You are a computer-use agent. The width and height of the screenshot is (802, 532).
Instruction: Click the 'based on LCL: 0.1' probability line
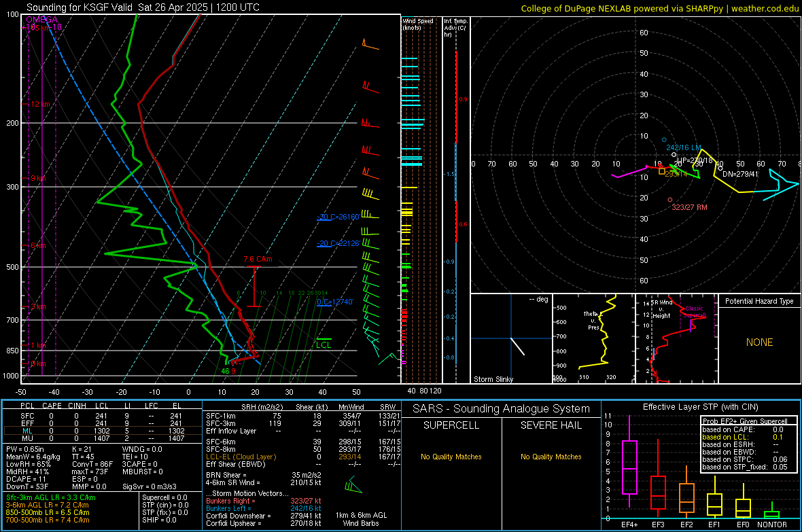743,437
